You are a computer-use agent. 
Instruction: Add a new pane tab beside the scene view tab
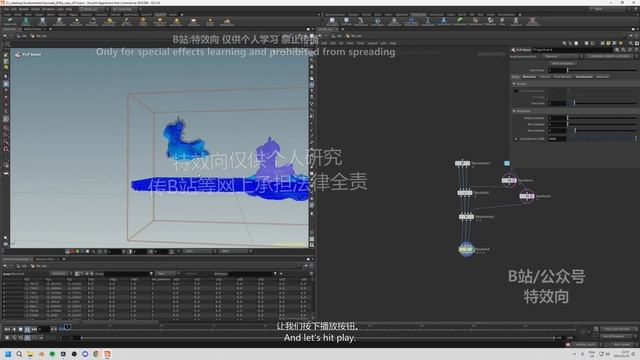tap(50, 29)
